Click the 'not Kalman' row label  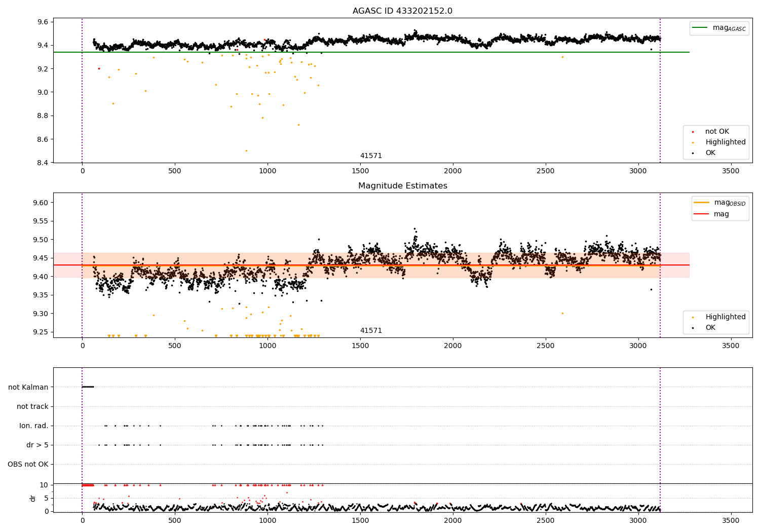pos(28,387)
